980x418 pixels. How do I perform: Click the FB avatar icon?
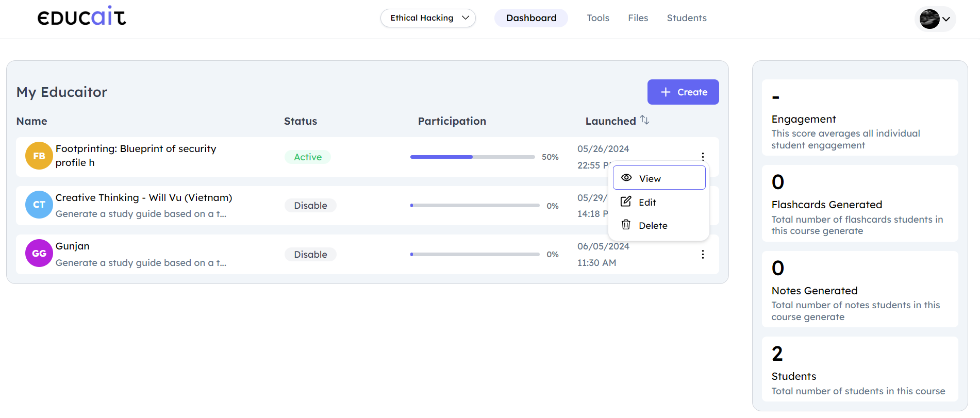[39, 156]
